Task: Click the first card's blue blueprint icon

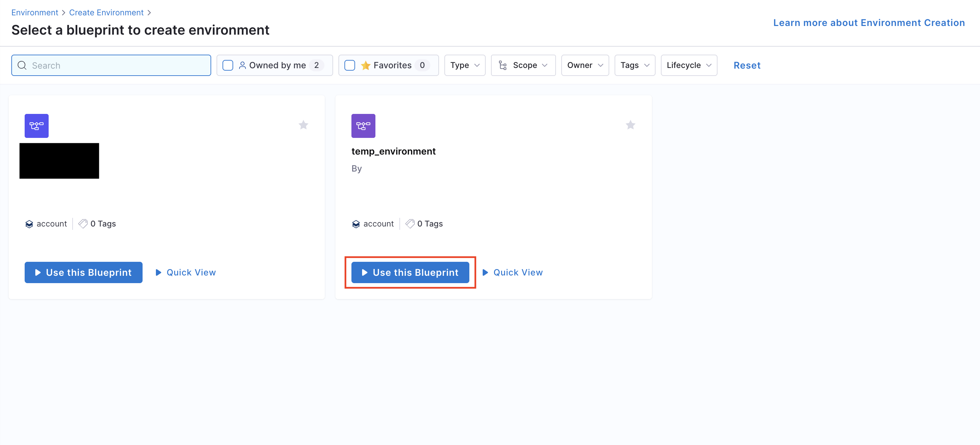Action: 37,126
